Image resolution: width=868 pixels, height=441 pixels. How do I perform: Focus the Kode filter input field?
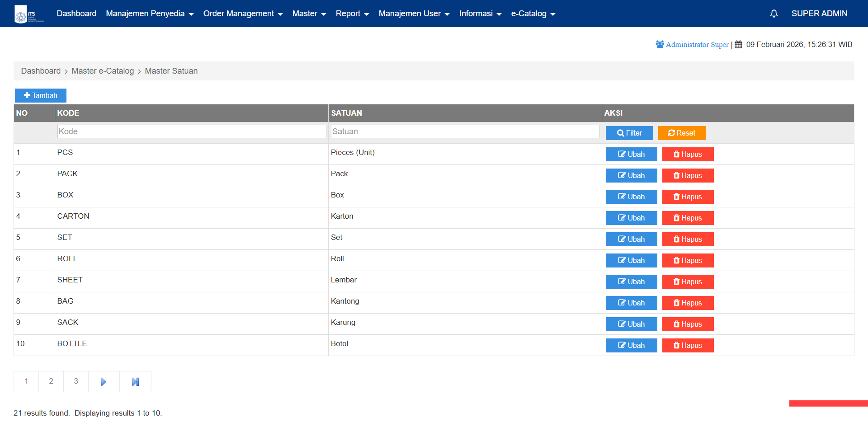(192, 131)
